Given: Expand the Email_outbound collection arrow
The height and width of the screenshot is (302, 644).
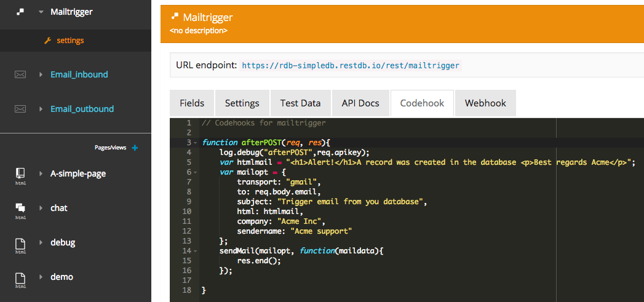Looking at the screenshot, I should (41, 109).
